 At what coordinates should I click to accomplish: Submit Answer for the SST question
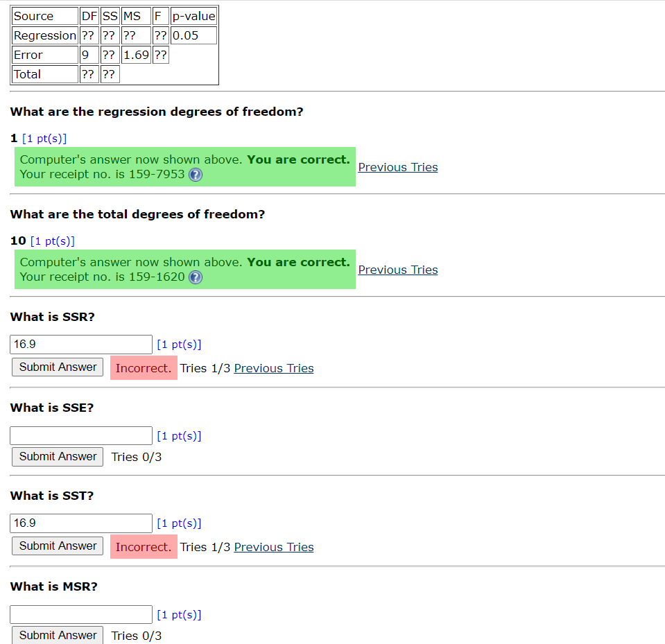click(x=58, y=546)
